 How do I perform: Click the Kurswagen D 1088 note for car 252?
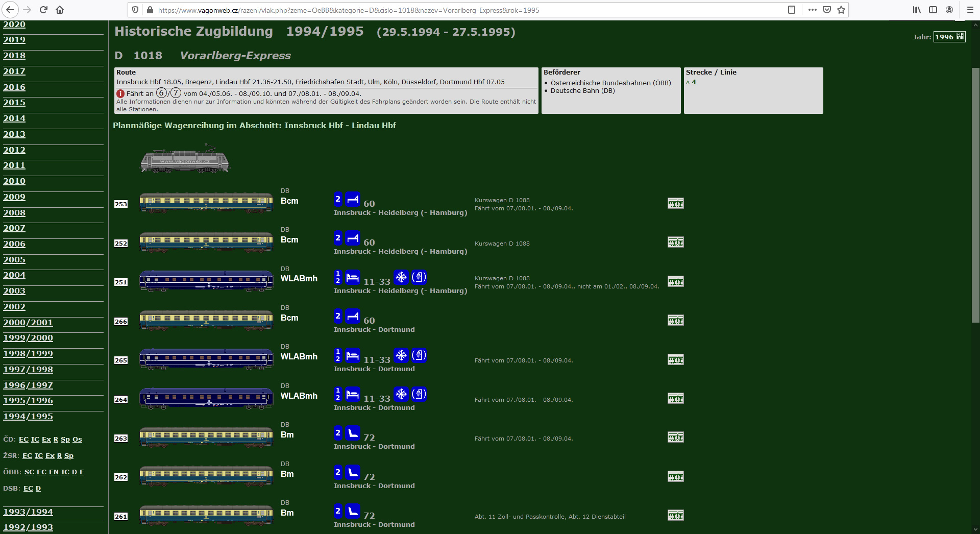tap(502, 244)
